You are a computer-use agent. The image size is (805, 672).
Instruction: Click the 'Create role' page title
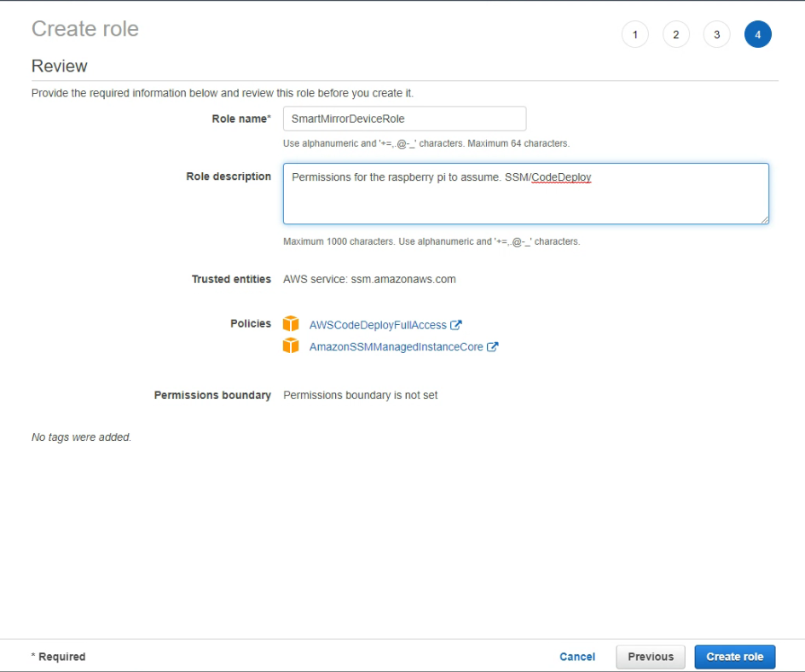tap(85, 29)
